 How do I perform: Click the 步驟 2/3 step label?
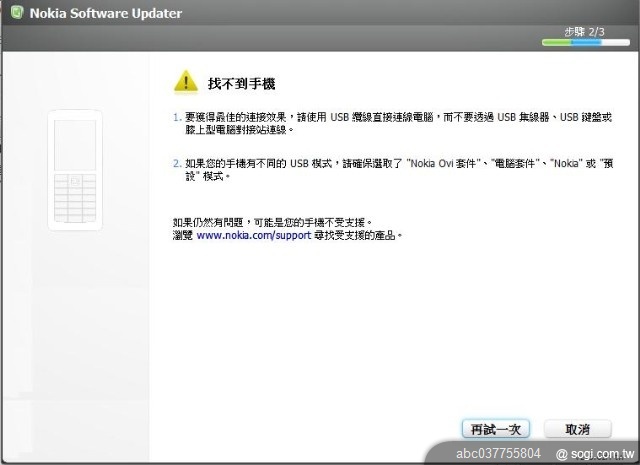point(584,31)
